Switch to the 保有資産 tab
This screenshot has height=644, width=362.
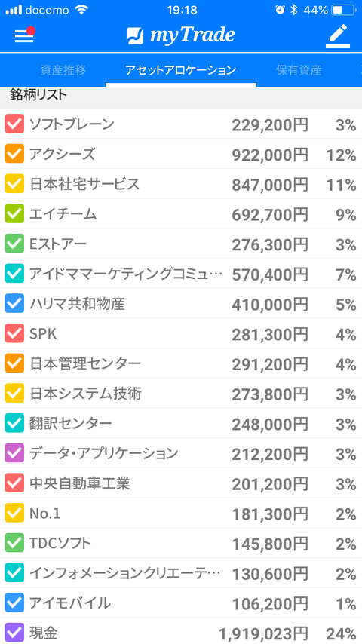(x=299, y=70)
